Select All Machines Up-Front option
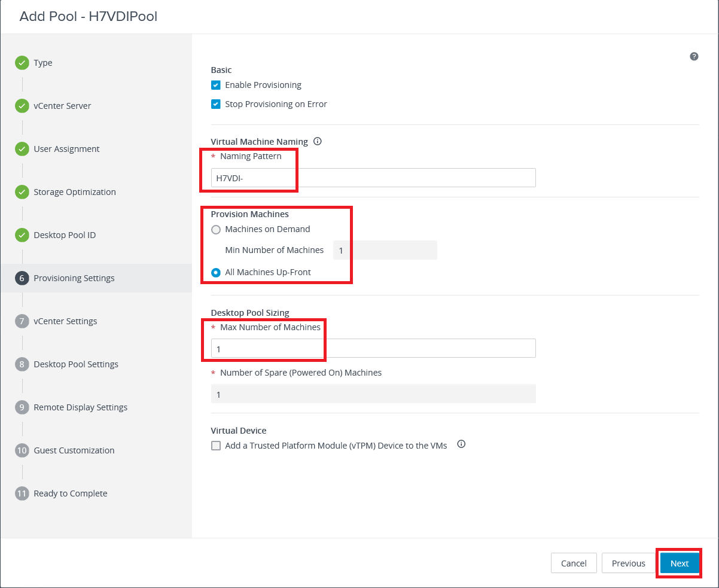719x588 pixels. pyautogui.click(x=216, y=272)
